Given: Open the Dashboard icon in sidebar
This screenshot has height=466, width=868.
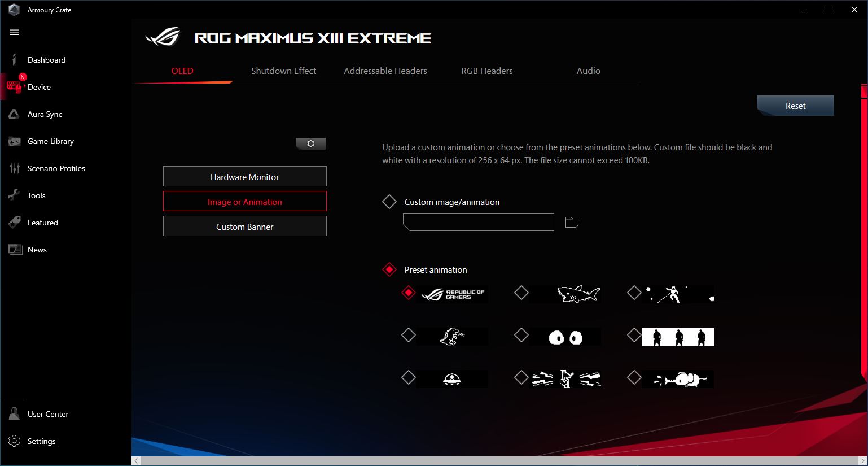Looking at the screenshot, I should point(14,60).
